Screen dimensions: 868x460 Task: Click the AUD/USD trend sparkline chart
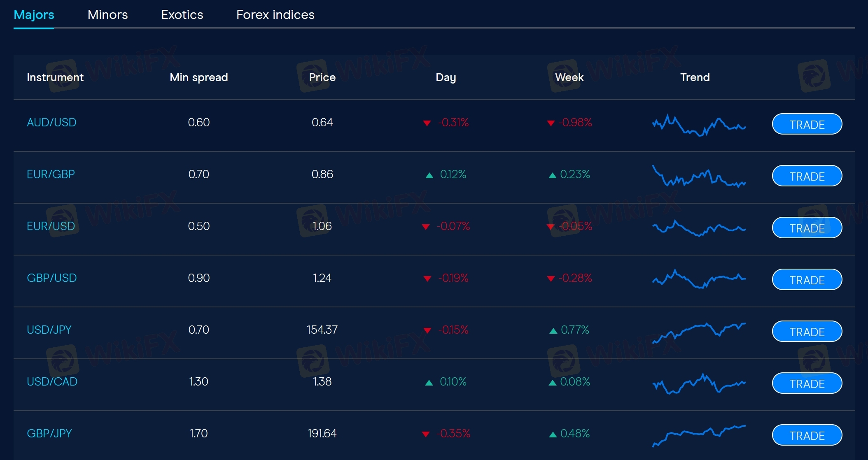click(699, 125)
